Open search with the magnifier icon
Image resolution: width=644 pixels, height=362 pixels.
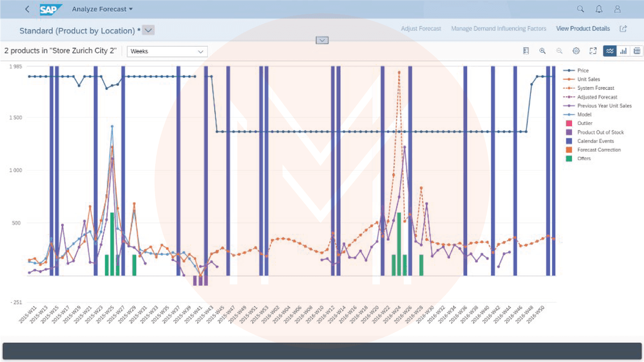(580, 9)
